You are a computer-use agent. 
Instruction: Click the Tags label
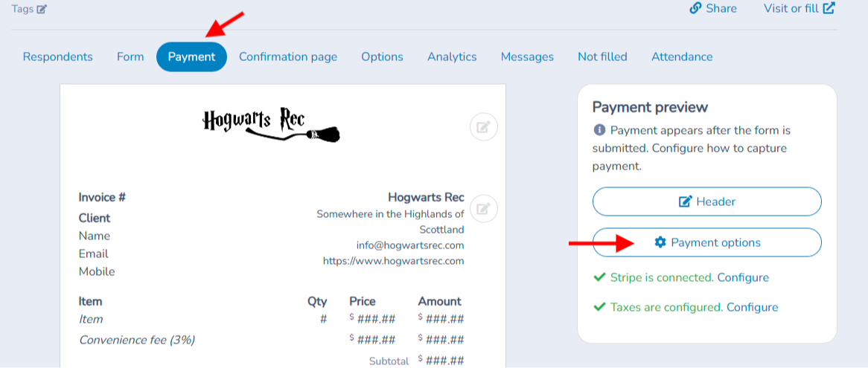(22, 9)
